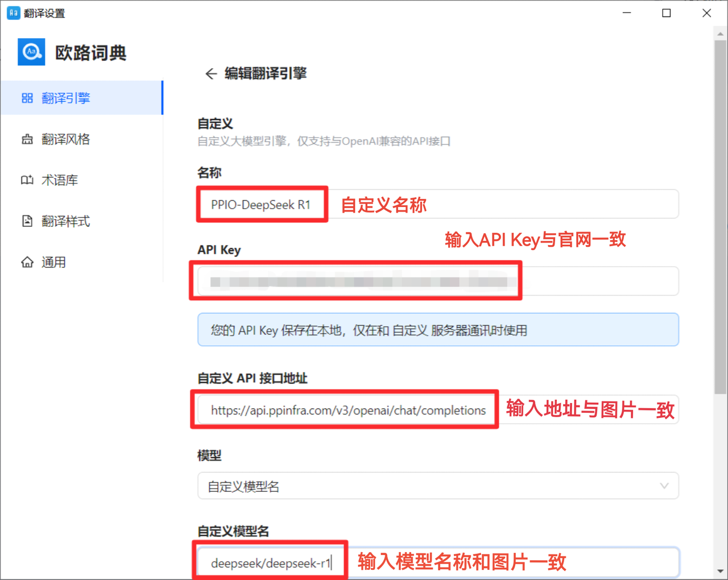This screenshot has width=728, height=580.
Task: Click the 欧路词典 logo icon
Action: coord(31,52)
